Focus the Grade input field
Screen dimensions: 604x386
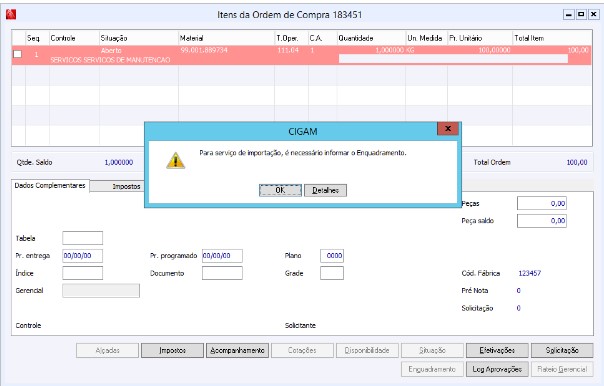click(x=332, y=273)
